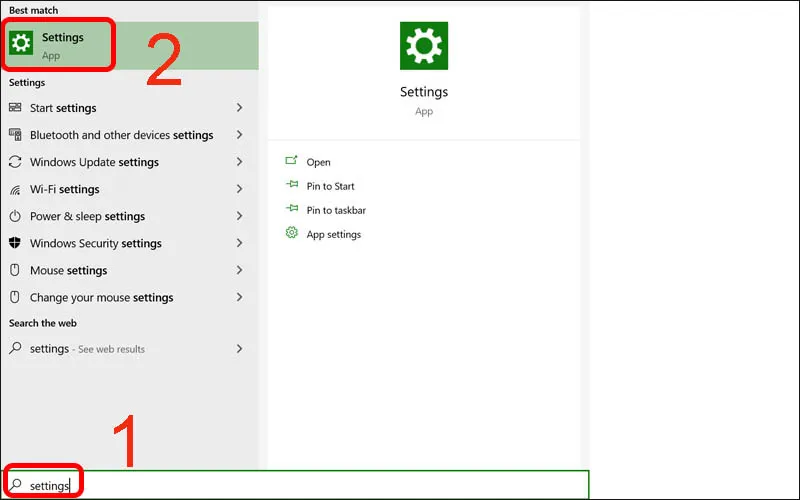800x500 pixels.
Task: Click the Best match heading
Action: (33, 10)
